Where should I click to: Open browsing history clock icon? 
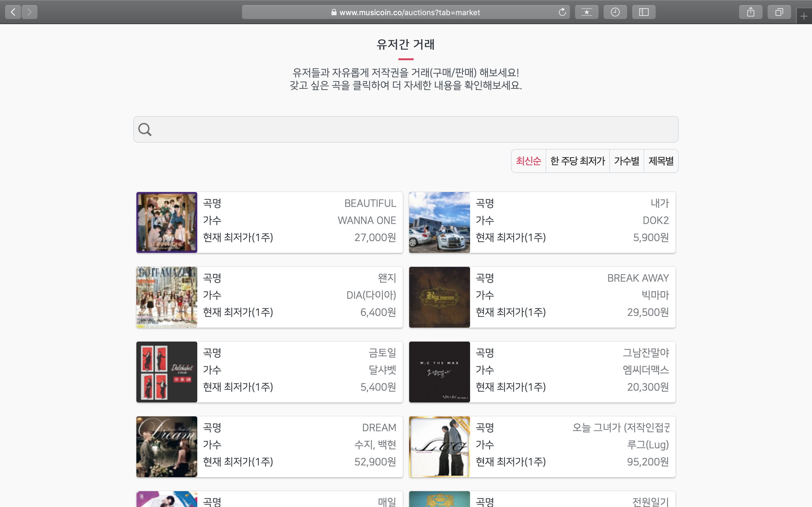click(615, 12)
